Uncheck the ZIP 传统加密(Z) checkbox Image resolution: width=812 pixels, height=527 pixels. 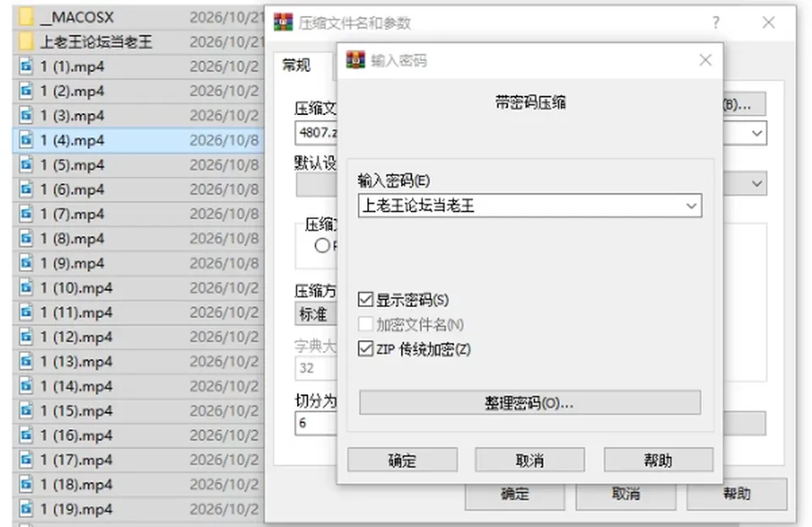click(x=365, y=349)
